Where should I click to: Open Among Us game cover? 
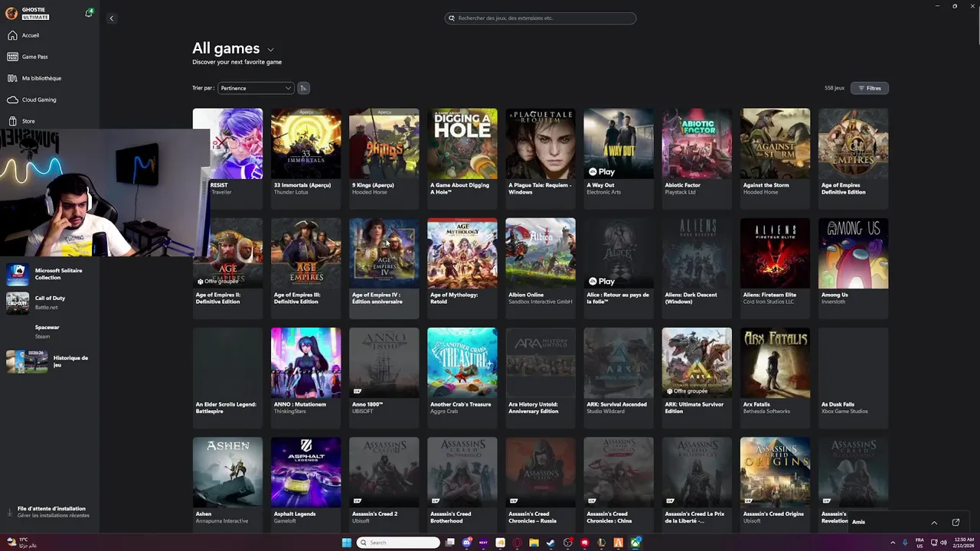tap(853, 253)
